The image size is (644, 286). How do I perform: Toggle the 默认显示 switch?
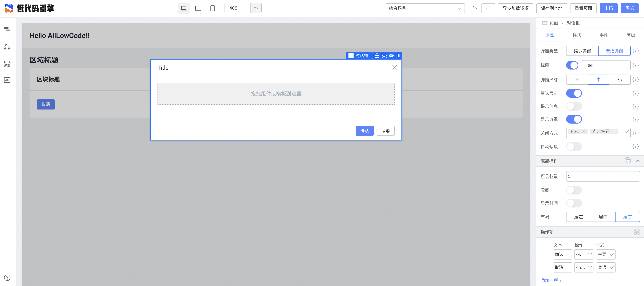click(x=574, y=93)
